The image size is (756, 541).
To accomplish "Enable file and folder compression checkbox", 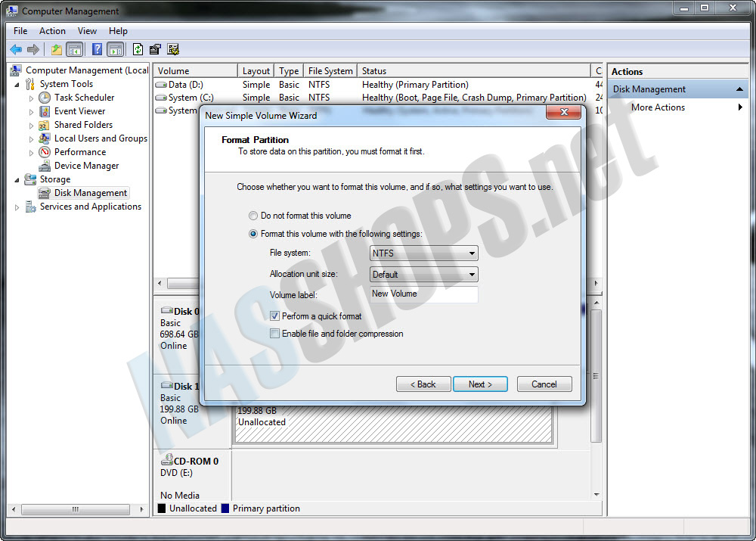I will 275,334.
